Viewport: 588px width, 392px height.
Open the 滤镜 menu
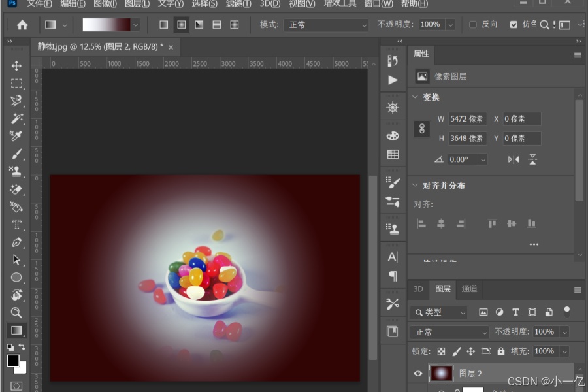[x=239, y=4]
